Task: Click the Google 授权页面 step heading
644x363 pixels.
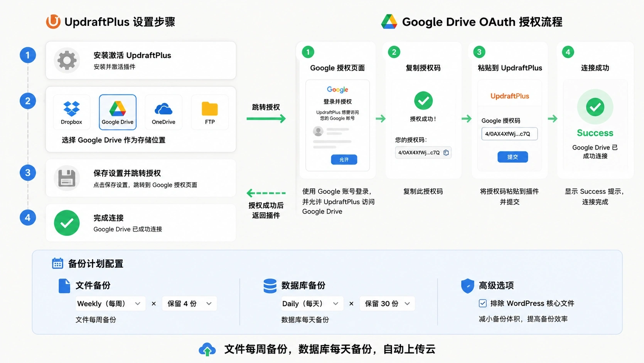Action: (337, 68)
